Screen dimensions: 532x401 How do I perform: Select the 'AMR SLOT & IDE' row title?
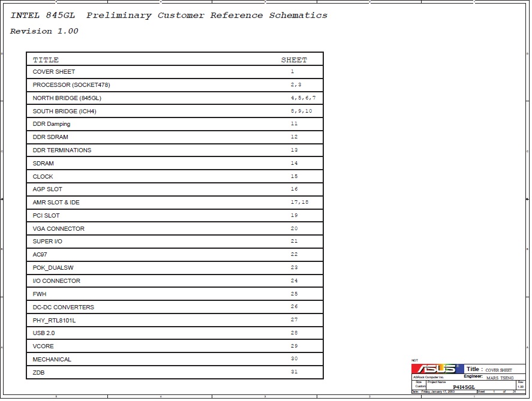tap(56, 203)
